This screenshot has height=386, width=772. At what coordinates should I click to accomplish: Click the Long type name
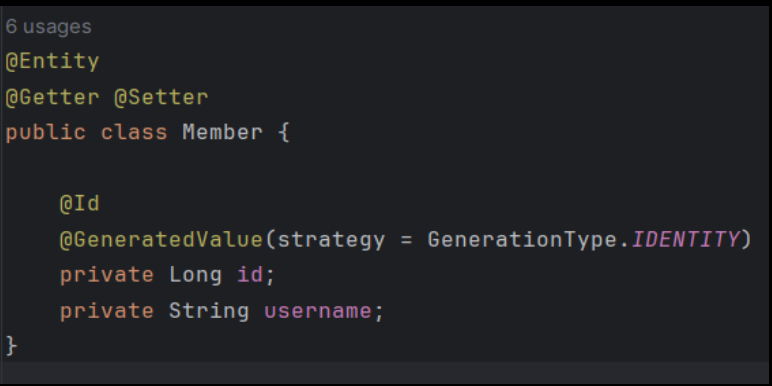(195, 275)
